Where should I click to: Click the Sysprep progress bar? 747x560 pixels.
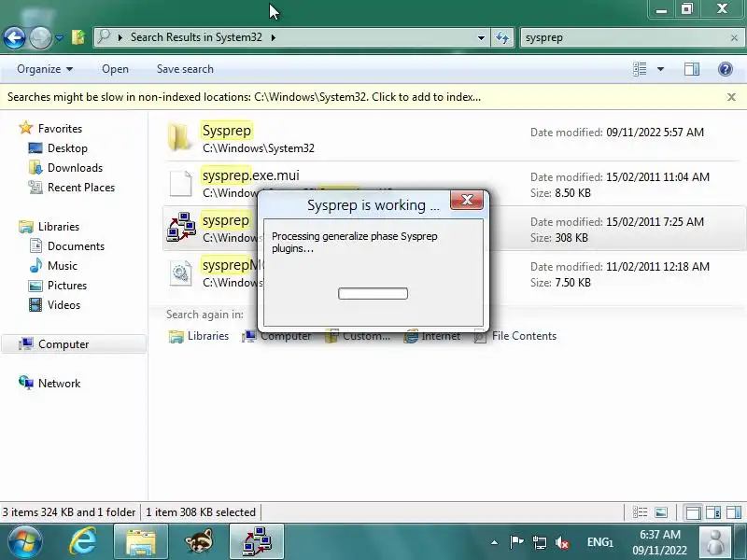pos(373,293)
